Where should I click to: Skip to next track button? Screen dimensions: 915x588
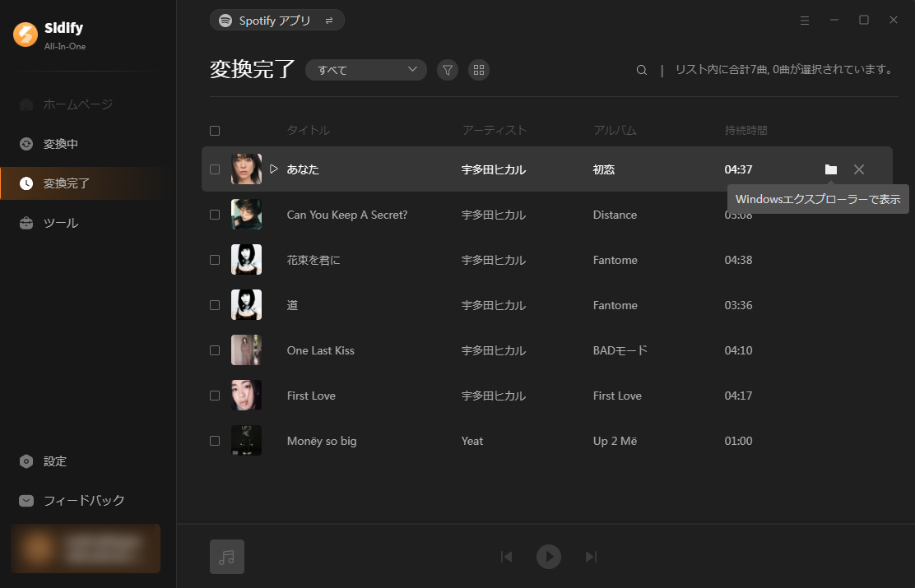click(591, 557)
